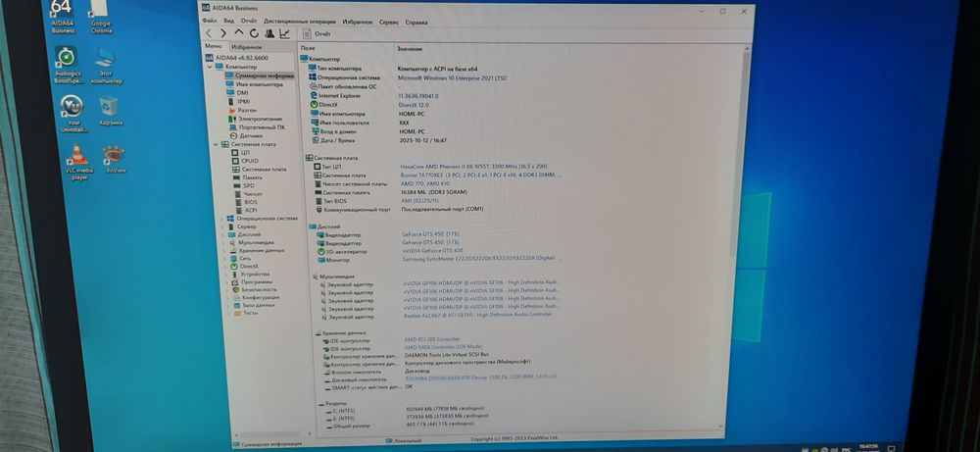Open the AMD 770, AMD K10 chipset link
980x452 pixels.
pos(425,184)
